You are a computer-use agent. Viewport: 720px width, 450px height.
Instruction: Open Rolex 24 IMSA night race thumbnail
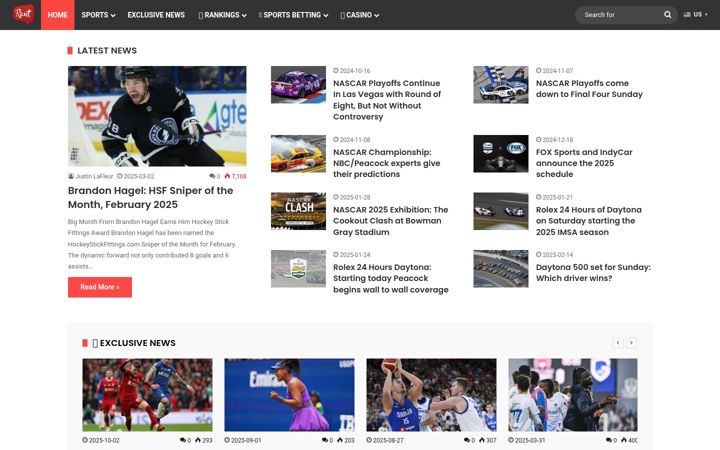(x=501, y=211)
